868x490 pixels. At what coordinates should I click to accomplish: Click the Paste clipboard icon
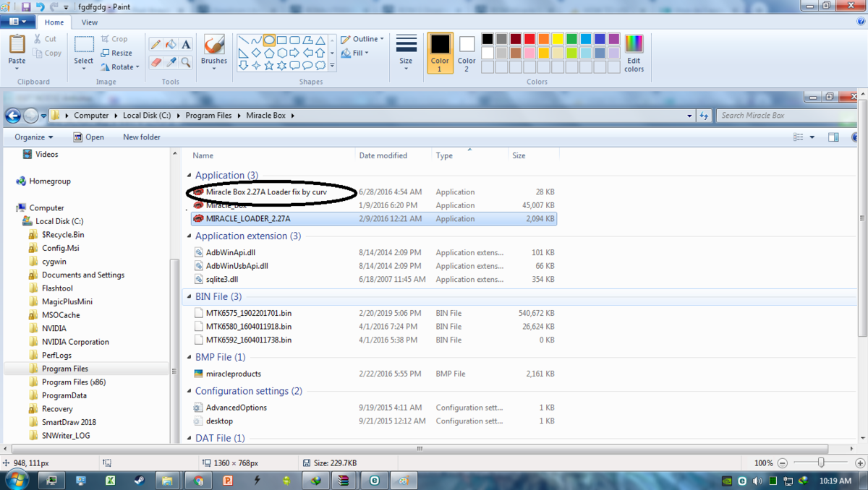17,43
